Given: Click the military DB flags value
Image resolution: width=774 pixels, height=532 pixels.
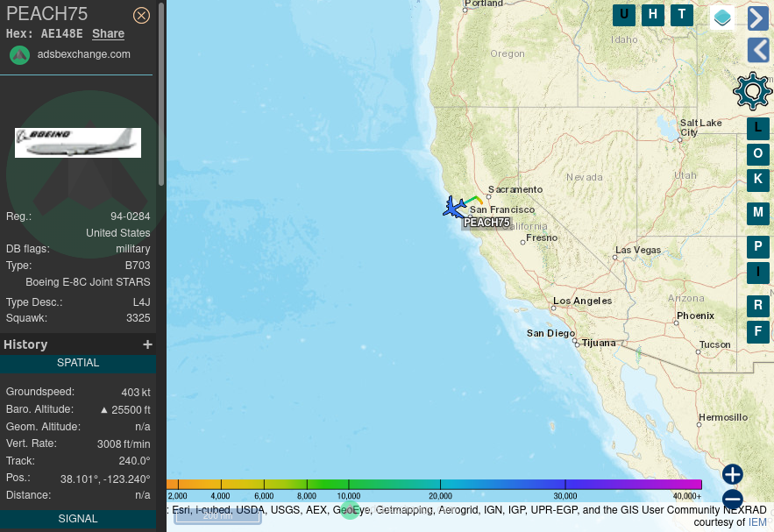Looking at the screenshot, I should tap(132, 249).
